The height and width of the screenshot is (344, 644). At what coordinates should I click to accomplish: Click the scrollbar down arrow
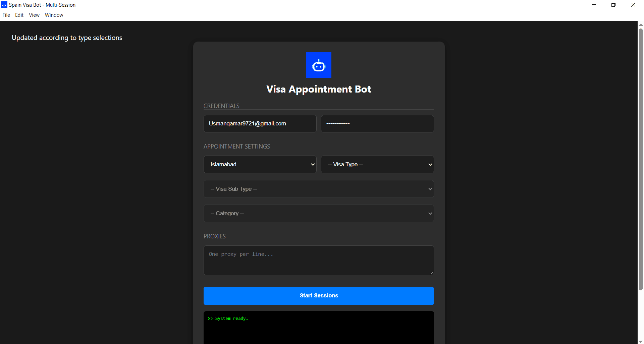click(x=641, y=342)
